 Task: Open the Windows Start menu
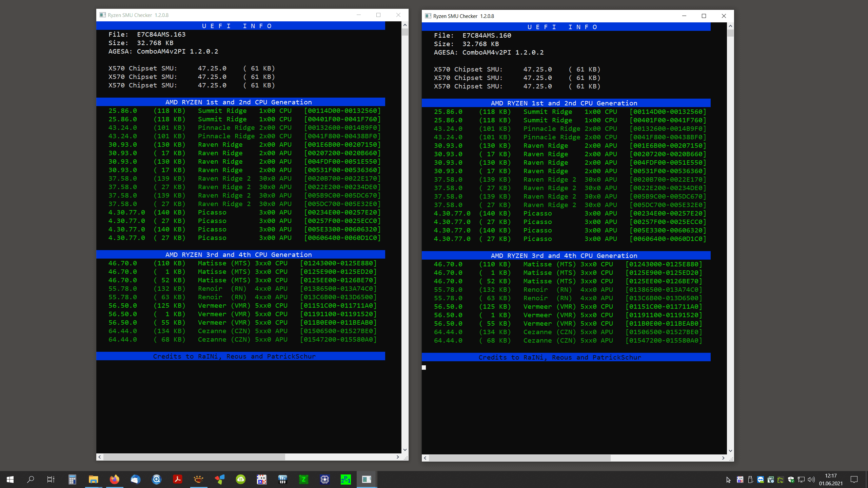click(x=10, y=479)
